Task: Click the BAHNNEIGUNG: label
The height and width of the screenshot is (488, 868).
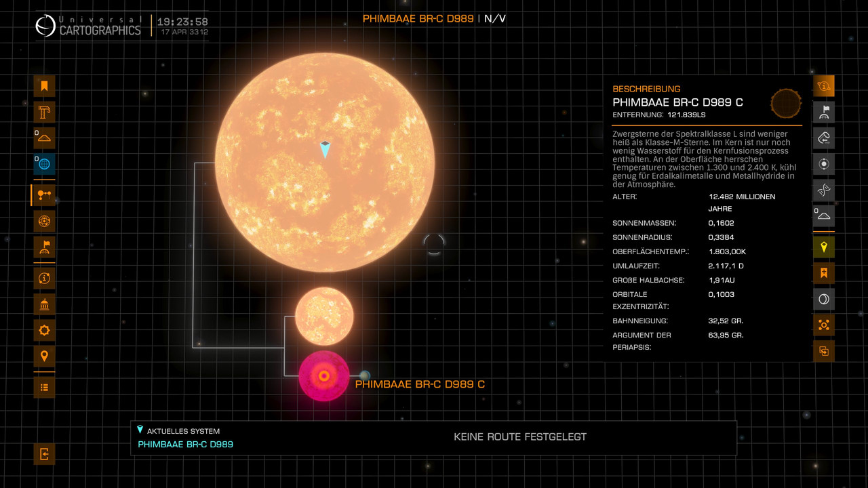Action: click(x=640, y=321)
